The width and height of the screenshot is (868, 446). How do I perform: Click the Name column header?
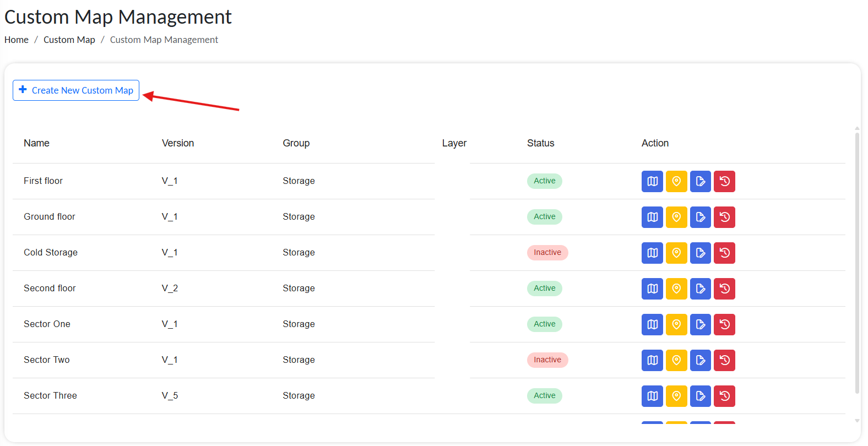tap(36, 143)
